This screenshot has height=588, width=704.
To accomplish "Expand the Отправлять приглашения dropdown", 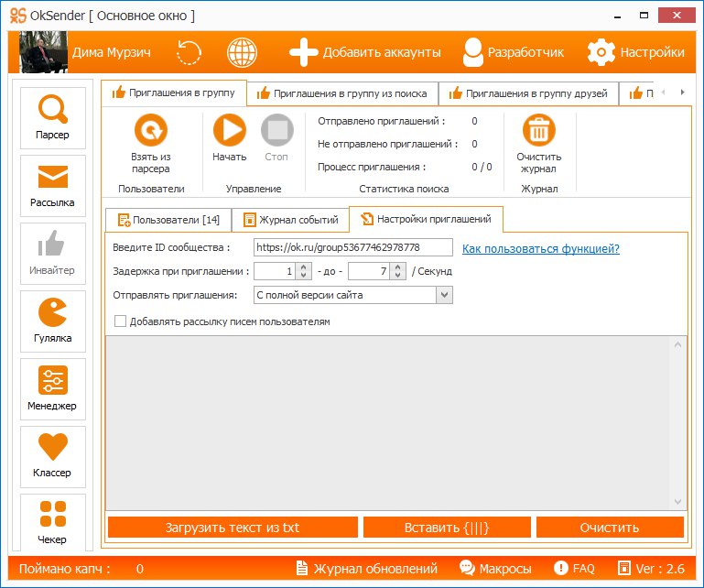I will pyautogui.click(x=444, y=295).
